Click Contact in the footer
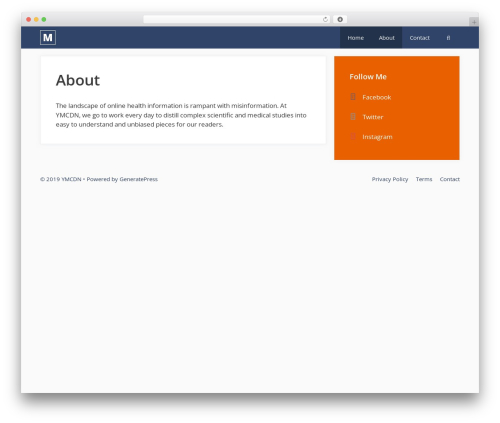 [449, 179]
